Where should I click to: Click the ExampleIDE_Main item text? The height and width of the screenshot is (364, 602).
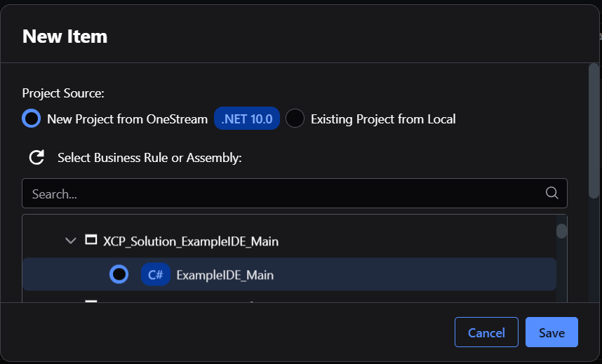click(x=225, y=275)
